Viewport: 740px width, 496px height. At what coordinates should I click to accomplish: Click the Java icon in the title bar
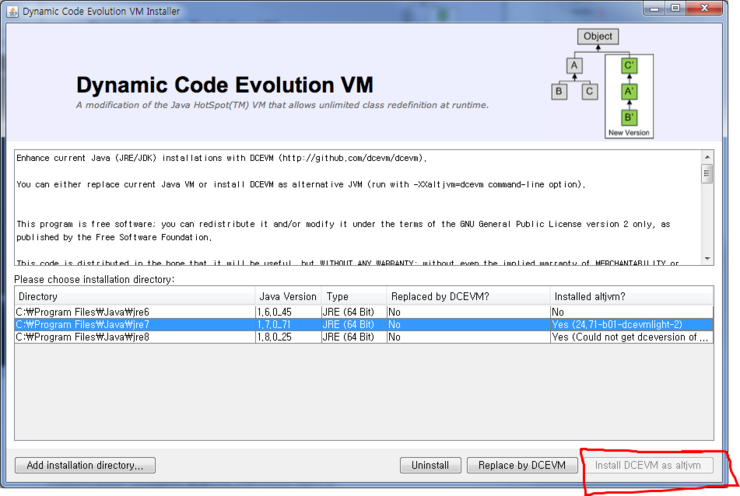(13, 11)
